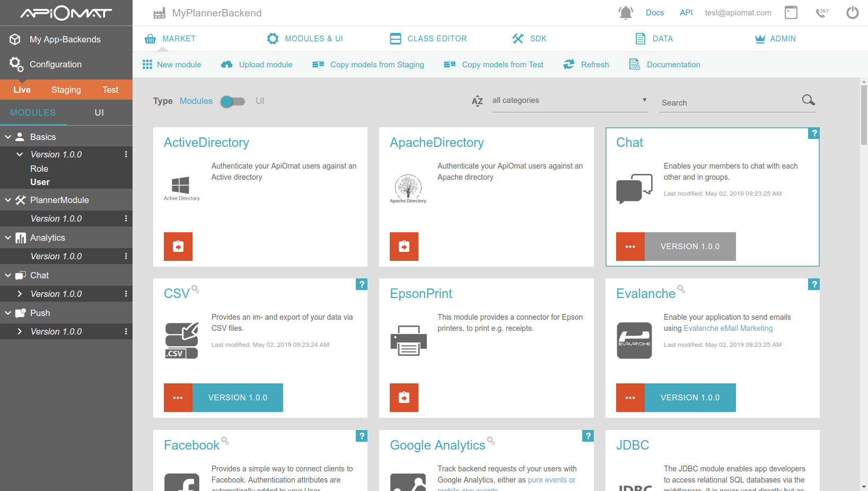The image size is (868, 491).
Task: Open Push Version 1.0.0 options menu
Action: 126,331
